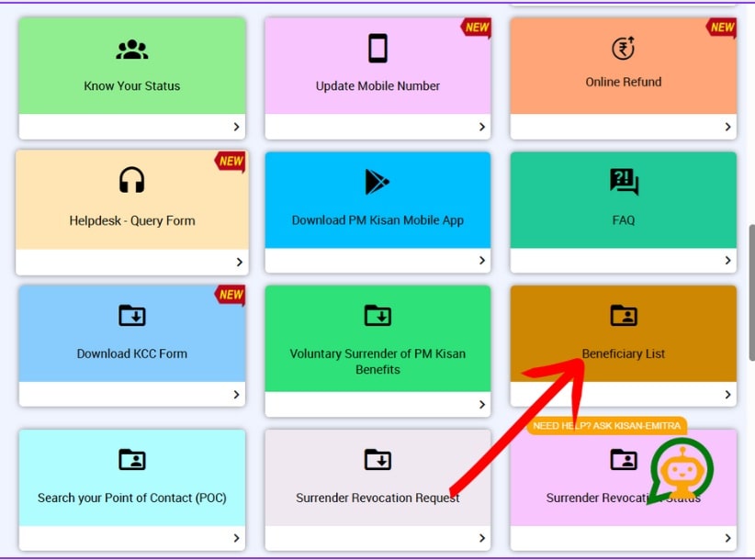Expand the Voluntary Surrender card arrow

[482, 405]
